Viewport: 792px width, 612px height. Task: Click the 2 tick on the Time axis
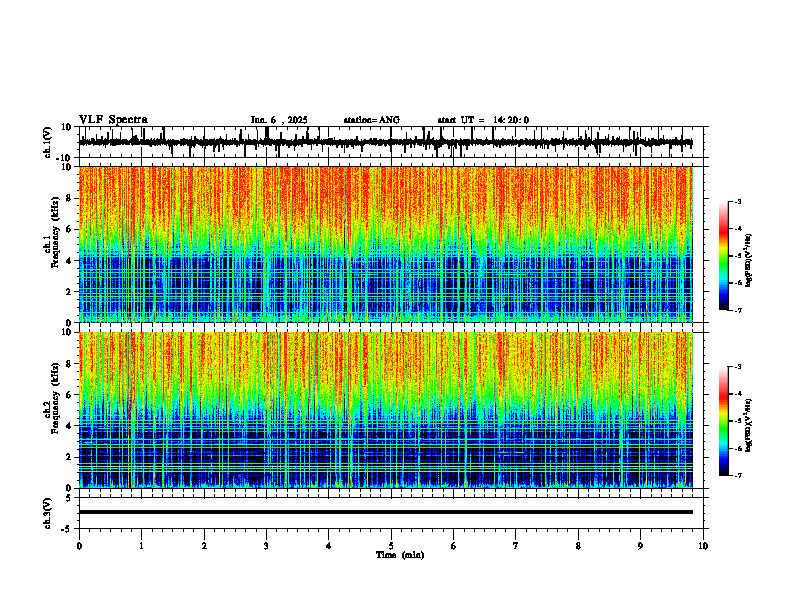[204, 546]
